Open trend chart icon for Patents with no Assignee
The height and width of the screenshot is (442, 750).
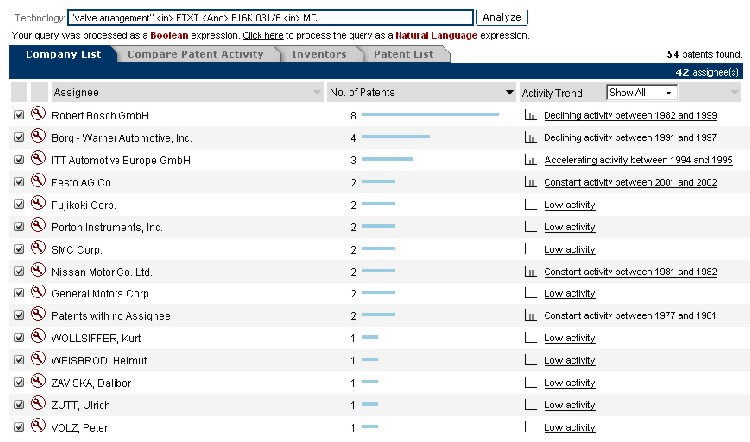pos(530,315)
